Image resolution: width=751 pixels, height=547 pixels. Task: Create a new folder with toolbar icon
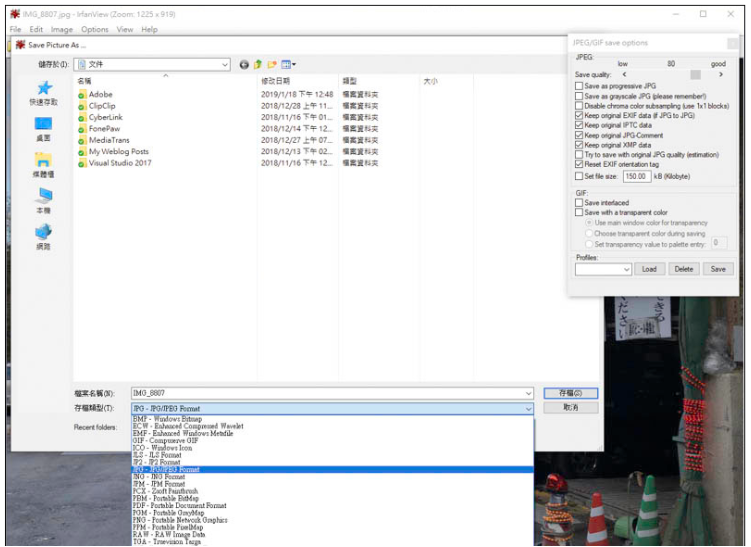[x=272, y=64]
